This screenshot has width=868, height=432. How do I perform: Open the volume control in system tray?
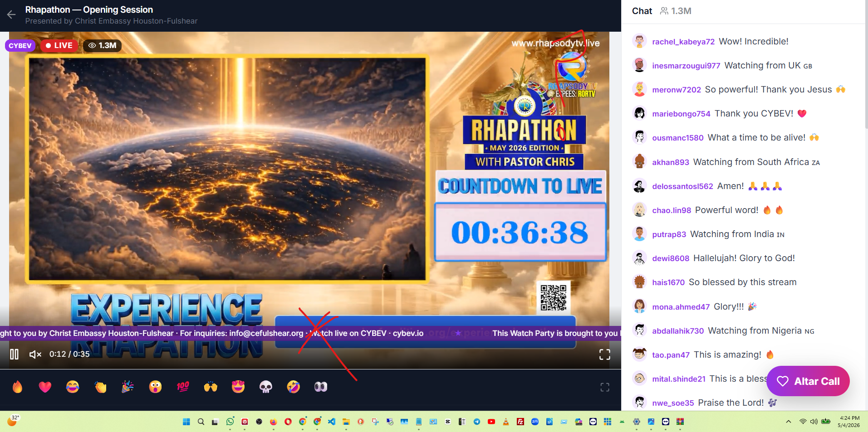click(x=814, y=422)
